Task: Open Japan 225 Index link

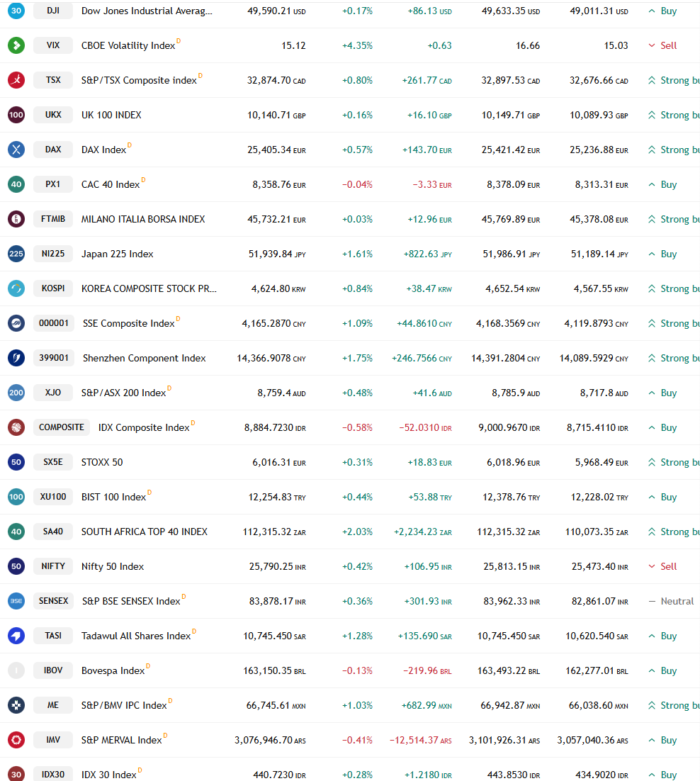Action: click(118, 254)
